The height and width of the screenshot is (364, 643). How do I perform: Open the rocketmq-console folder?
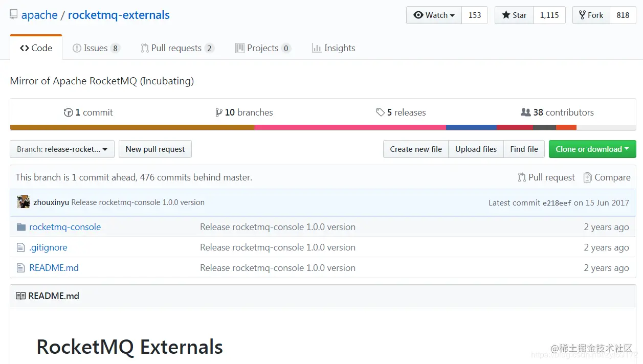click(x=65, y=227)
